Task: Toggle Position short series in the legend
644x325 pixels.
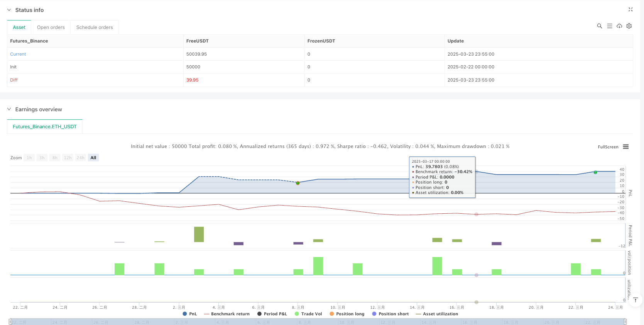Action: [390, 314]
